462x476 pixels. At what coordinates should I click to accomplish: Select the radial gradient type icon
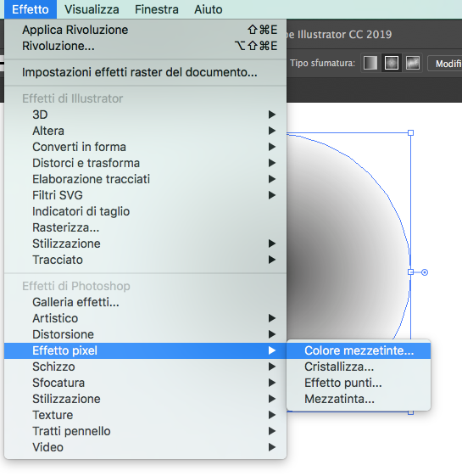point(392,63)
